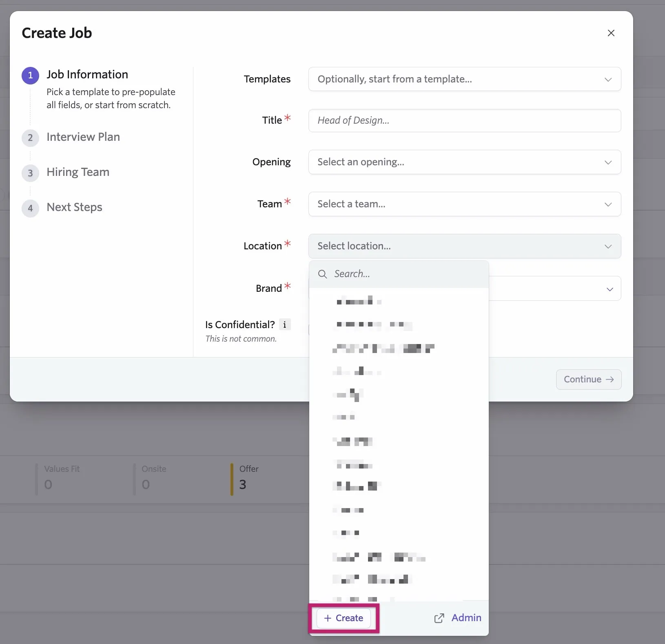Click the step 2 number circle
The width and height of the screenshot is (665, 644).
[x=30, y=138]
